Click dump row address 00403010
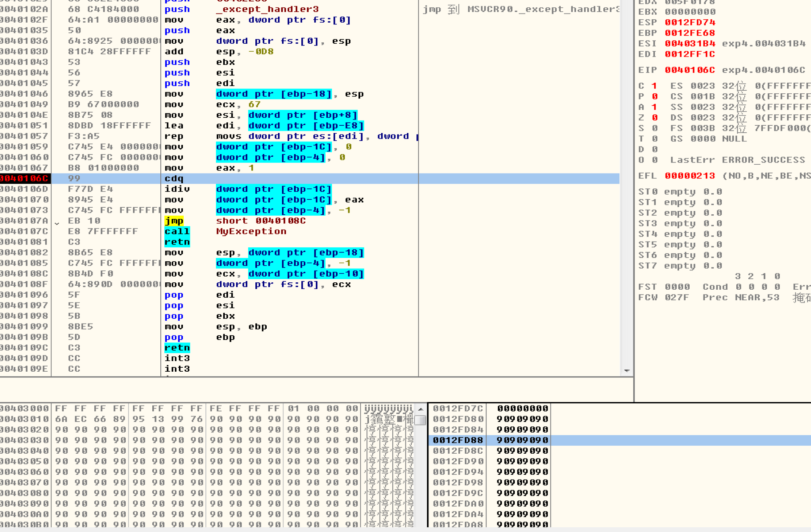This screenshot has width=811, height=532. click(x=24, y=419)
